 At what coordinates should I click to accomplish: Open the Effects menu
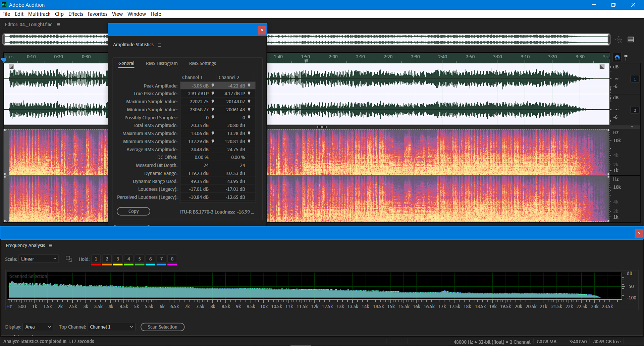click(x=75, y=14)
